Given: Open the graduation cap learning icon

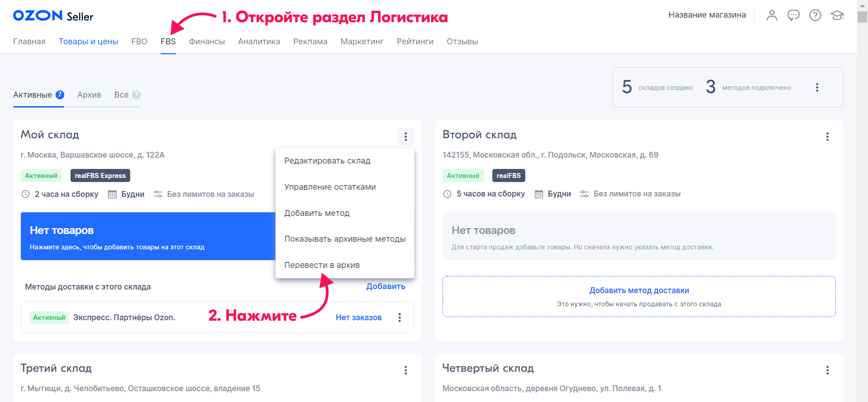Looking at the screenshot, I should (x=837, y=15).
